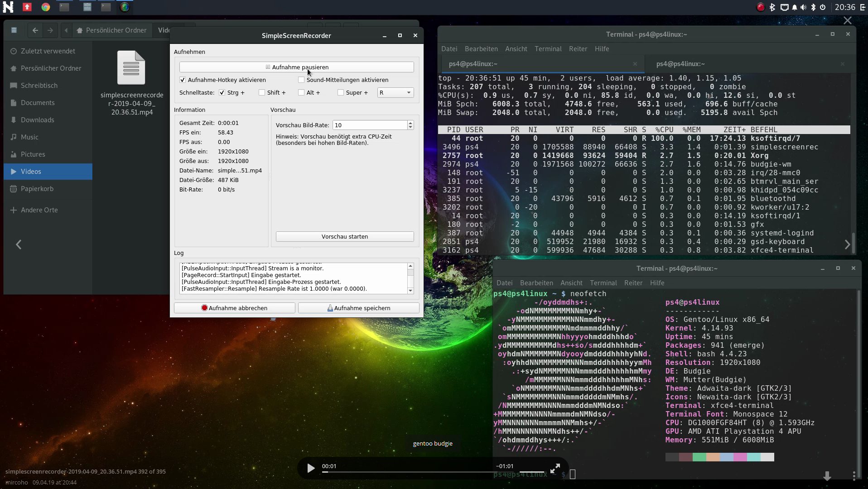This screenshot has width=868, height=489.
Task: Click the Aufnahme speichern button
Action: point(358,308)
